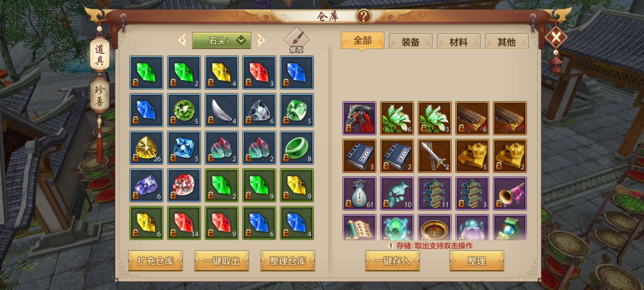Screen dimensions: 644x290
Task: Click the 扩充仓库 button
Action: click(x=156, y=261)
